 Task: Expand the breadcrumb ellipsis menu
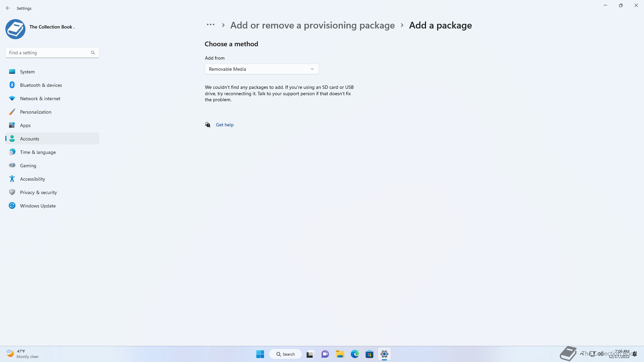(x=211, y=25)
